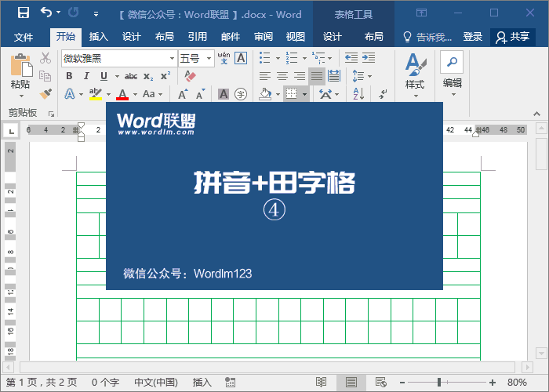Toggle Bold formatting
This screenshot has width=549, height=392.
69,76
